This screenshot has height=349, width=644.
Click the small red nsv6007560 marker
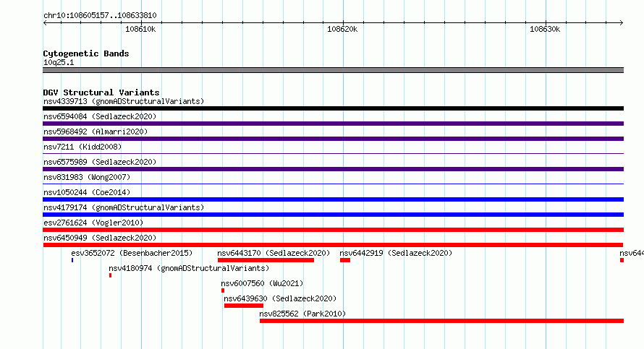(223, 290)
